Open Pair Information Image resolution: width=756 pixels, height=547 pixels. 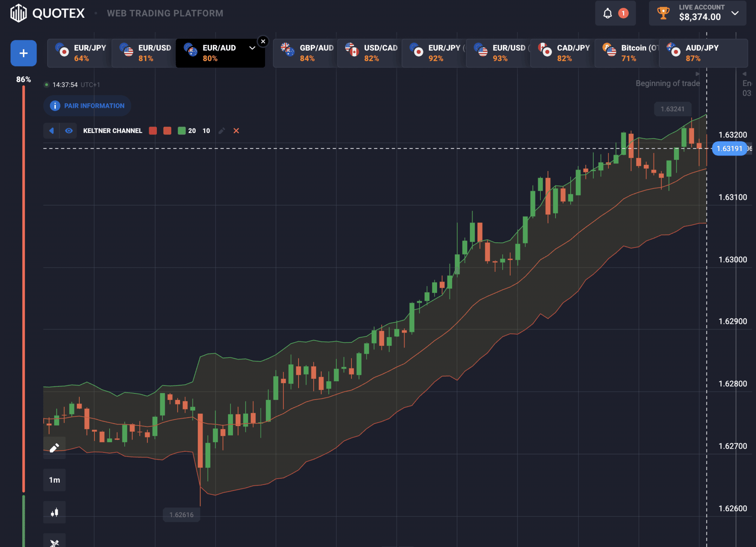87,106
